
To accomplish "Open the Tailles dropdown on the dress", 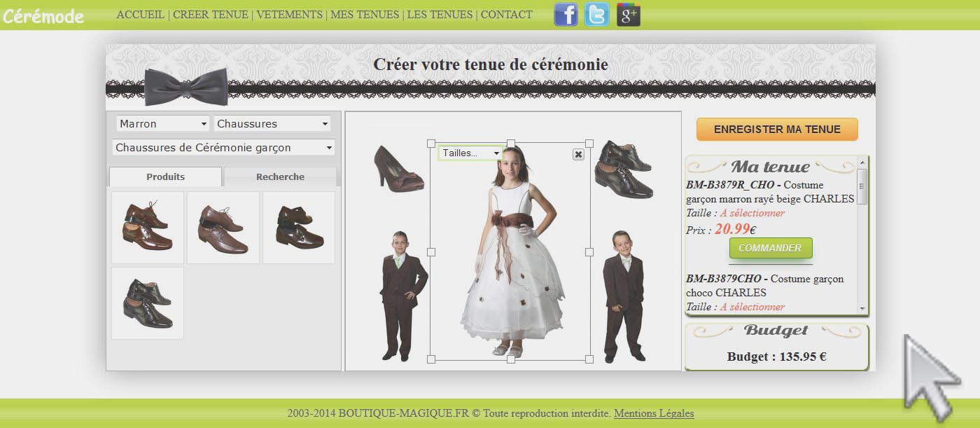I will pyautogui.click(x=470, y=152).
